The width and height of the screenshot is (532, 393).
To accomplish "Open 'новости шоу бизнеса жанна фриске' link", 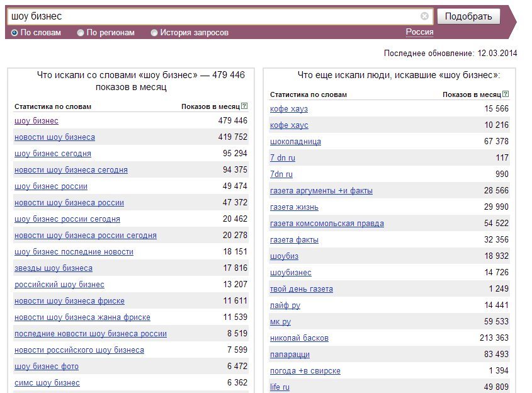I will [x=82, y=317].
